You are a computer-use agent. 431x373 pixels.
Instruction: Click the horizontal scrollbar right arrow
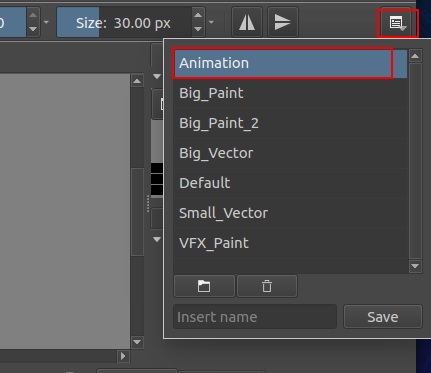(123, 356)
